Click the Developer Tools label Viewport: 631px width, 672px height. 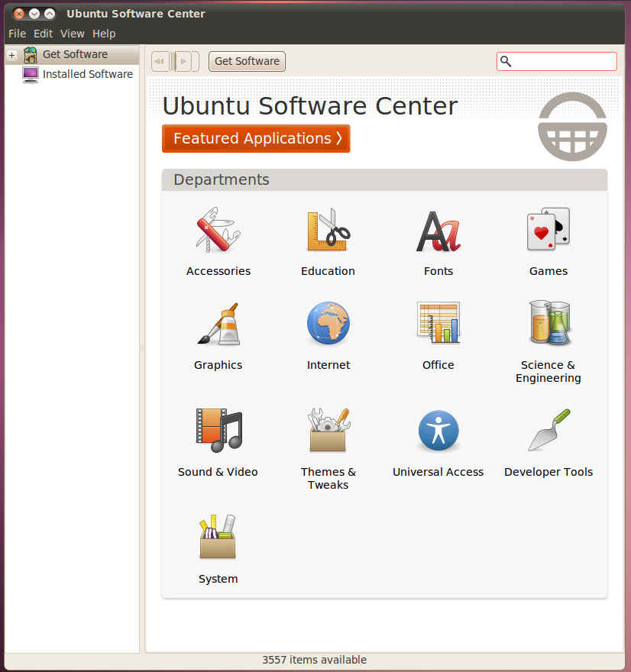click(x=548, y=472)
